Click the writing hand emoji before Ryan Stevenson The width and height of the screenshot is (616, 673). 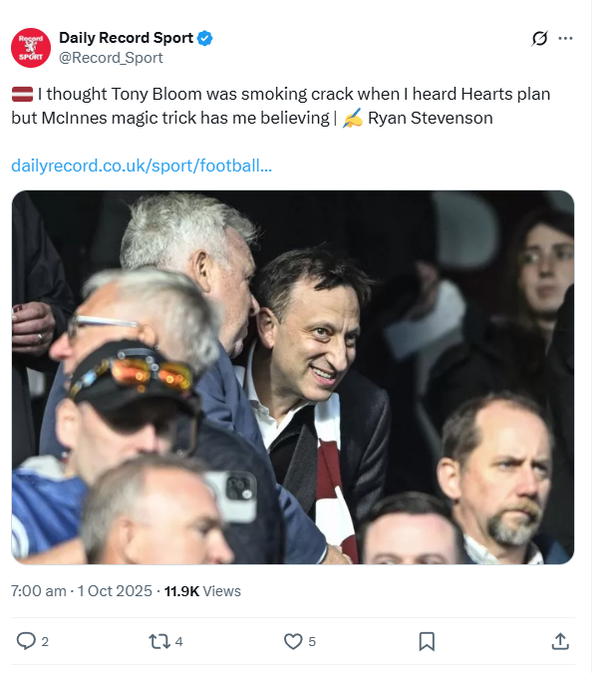tap(352, 119)
